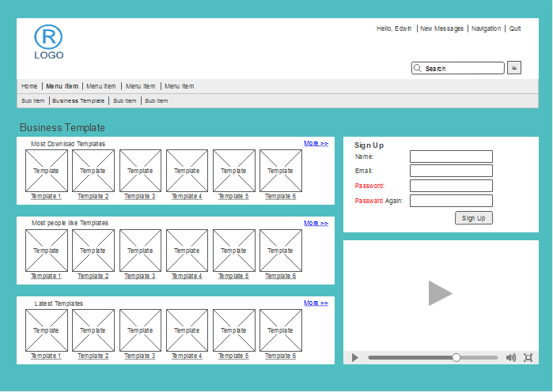553x392 pixels.
Task: Select Template 6 thumbnail in Most people like row
Action: coord(280,251)
